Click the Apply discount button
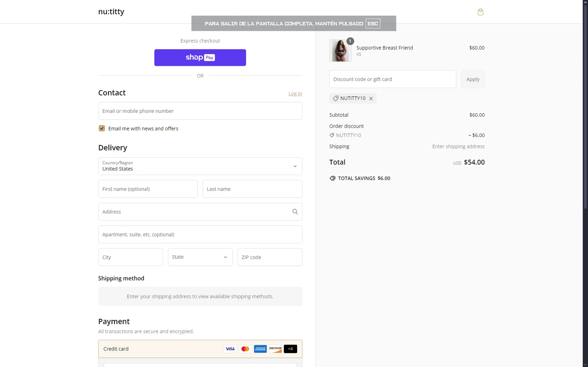588x367 pixels. [x=473, y=79]
